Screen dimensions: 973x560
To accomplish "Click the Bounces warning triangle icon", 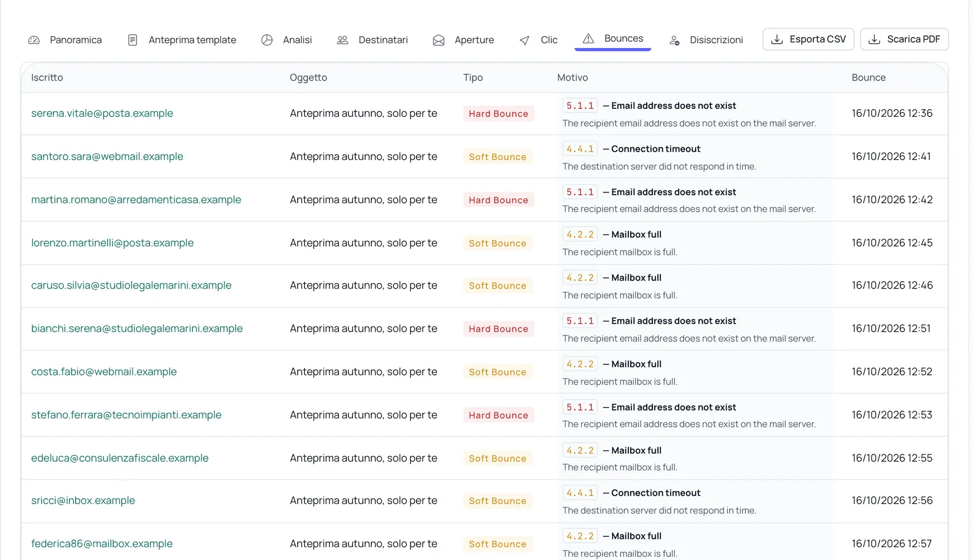I will point(588,38).
